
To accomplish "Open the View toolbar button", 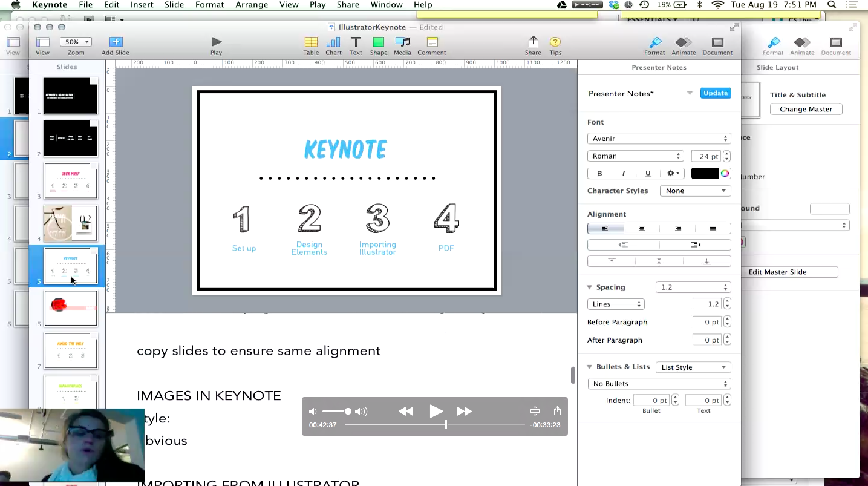I will tap(42, 45).
